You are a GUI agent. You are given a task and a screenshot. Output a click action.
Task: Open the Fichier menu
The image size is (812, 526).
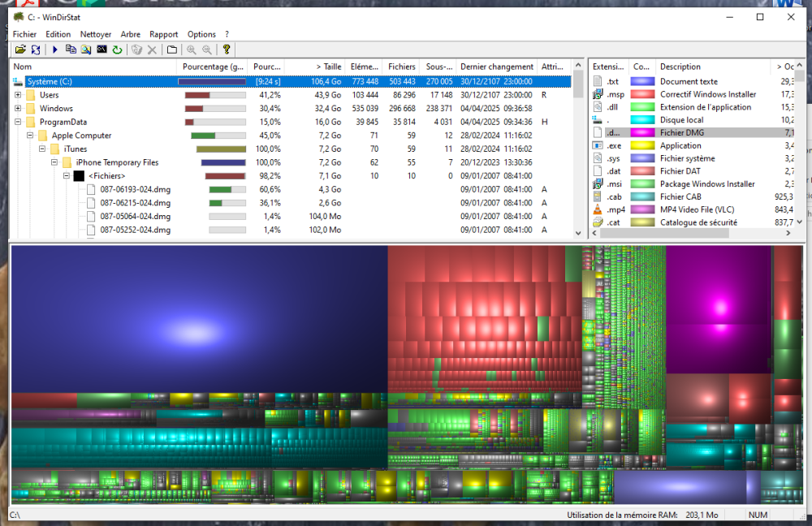25,34
